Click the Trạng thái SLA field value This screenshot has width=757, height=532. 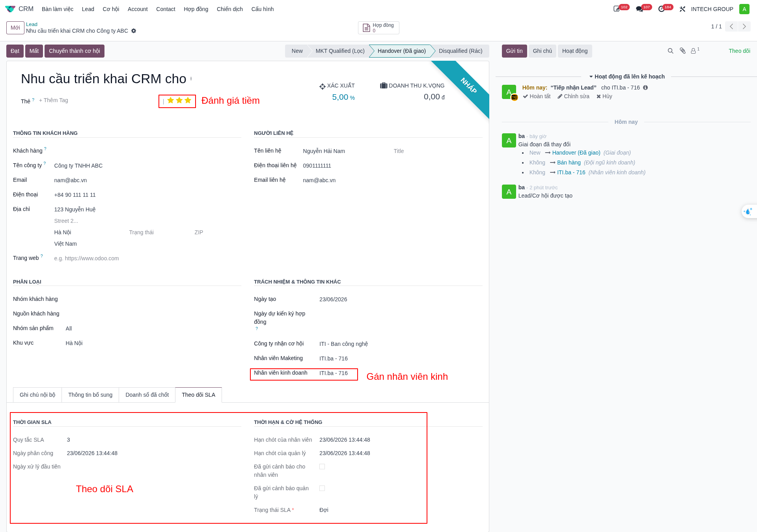pyautogui.click(x=324, y=510)
